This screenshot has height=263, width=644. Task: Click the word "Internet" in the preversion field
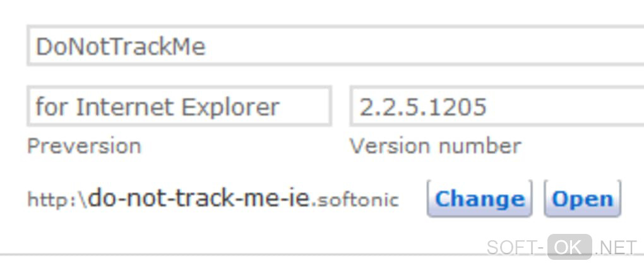125,107
